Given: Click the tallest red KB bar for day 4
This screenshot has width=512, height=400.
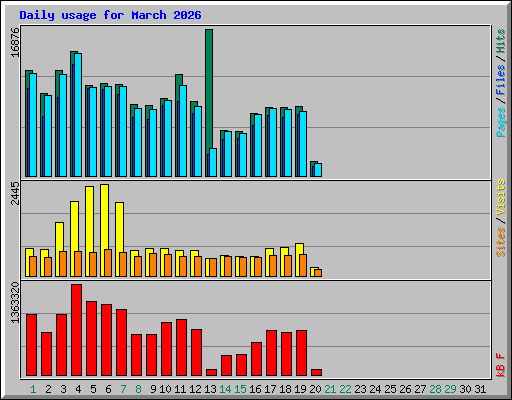Looking at the screenshot, I should point(76,330).
